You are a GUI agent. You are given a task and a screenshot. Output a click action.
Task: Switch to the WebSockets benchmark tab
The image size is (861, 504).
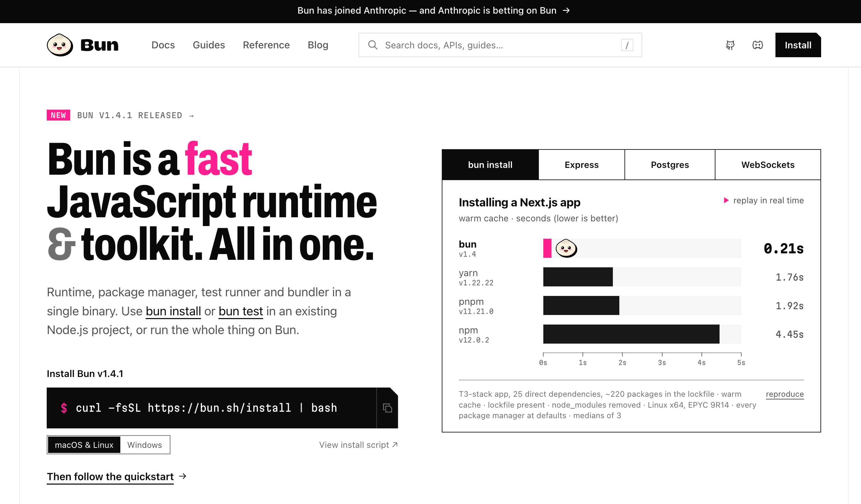pos(768,164)
